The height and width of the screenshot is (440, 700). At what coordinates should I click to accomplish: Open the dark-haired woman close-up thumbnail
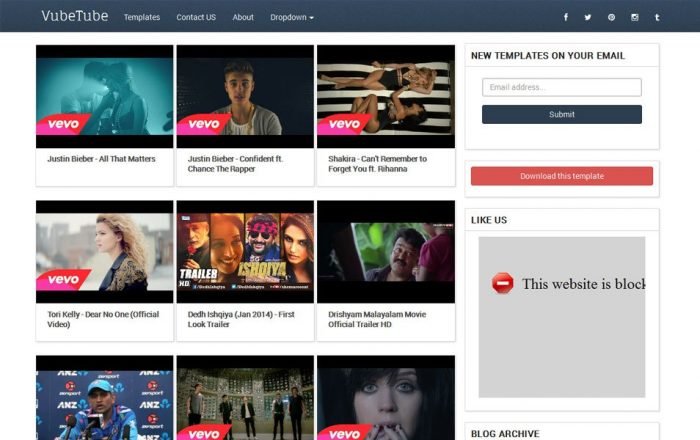pyautogui.click(x=386, y=398)
